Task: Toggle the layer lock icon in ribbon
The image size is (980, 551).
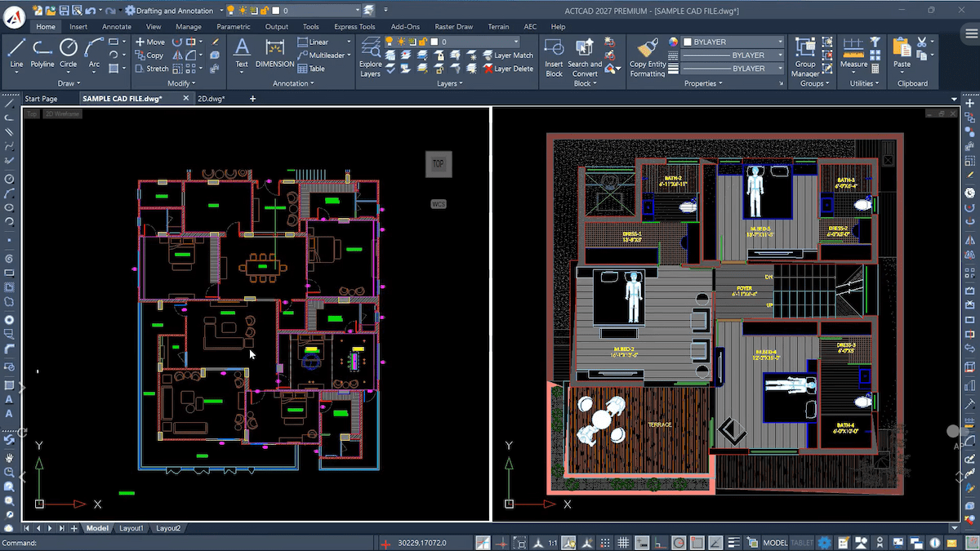Action: coord(423,42)
